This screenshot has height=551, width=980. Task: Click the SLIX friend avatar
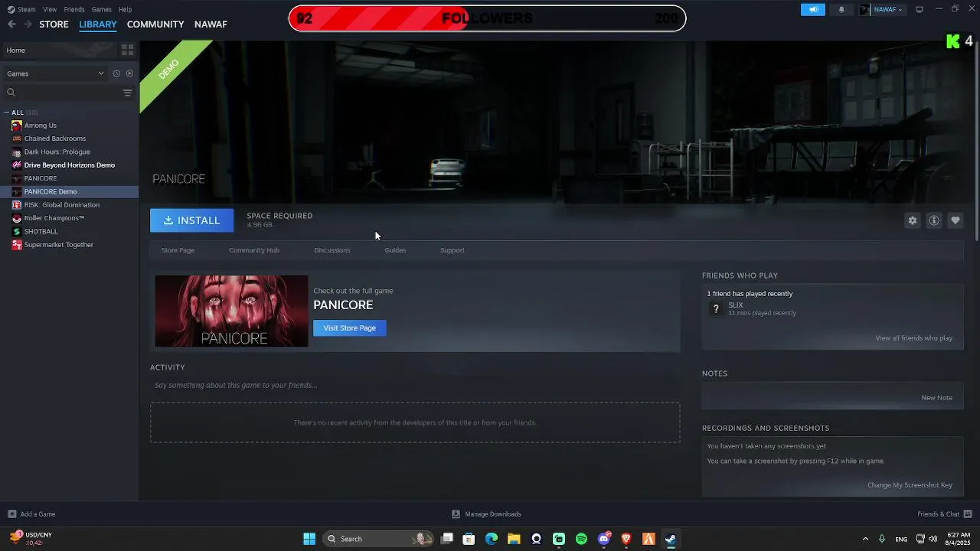pos(716,308)
